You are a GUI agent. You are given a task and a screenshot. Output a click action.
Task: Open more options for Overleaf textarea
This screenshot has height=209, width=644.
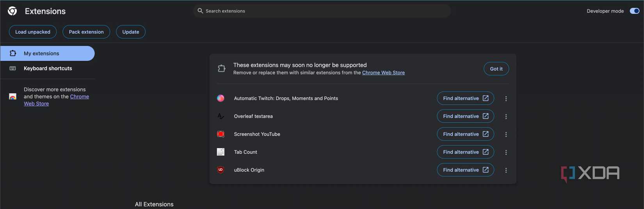tap(506, 117)
